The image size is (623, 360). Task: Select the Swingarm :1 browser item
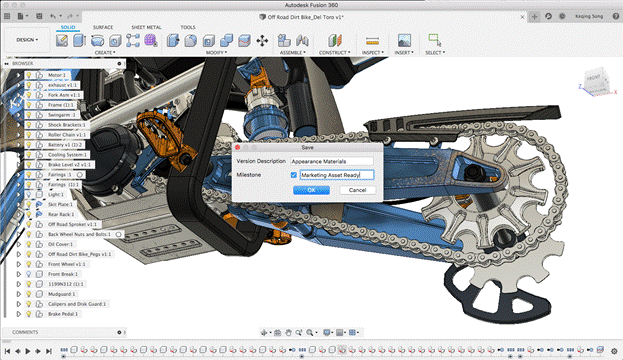pyautogui.click(x=61, y=115)
